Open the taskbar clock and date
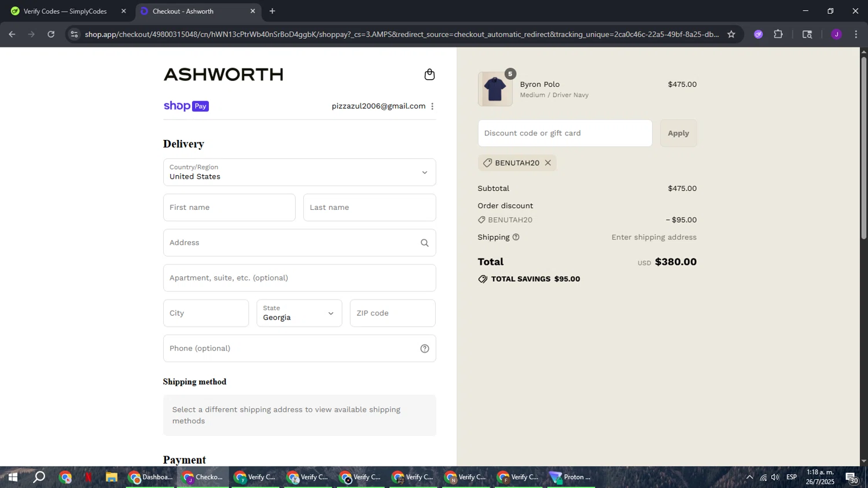Viewport: 868px width, 488px height. [x=820, y=477]
